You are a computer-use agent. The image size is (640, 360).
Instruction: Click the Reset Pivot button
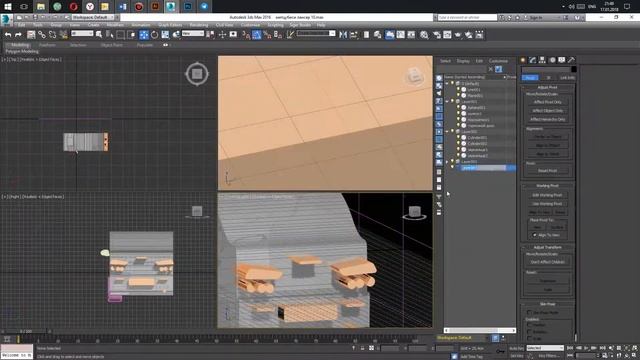point(547,171)
